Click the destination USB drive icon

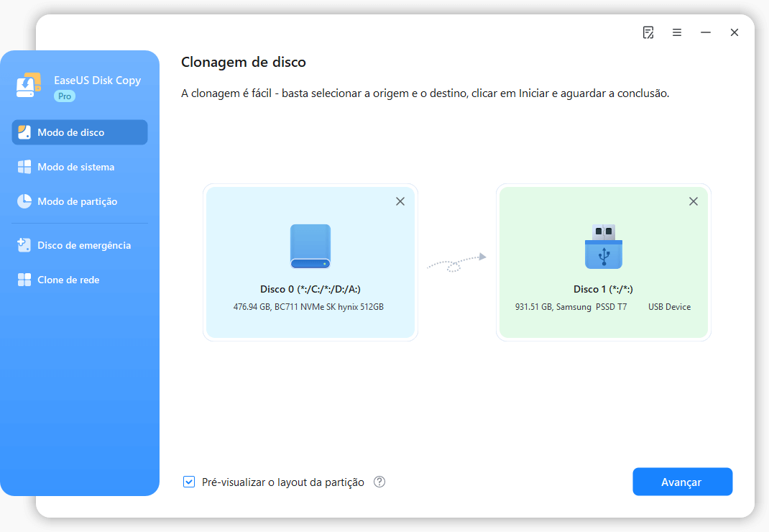coord(604,246)
